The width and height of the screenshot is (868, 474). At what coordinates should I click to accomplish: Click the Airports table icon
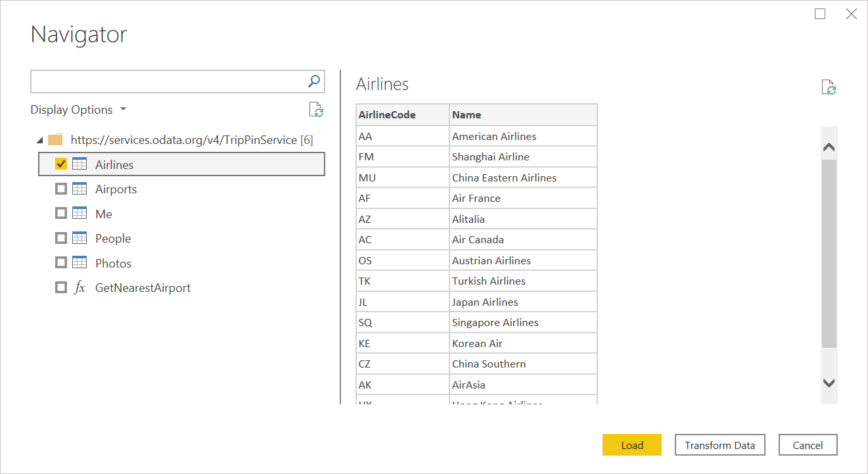click(80, 189)
